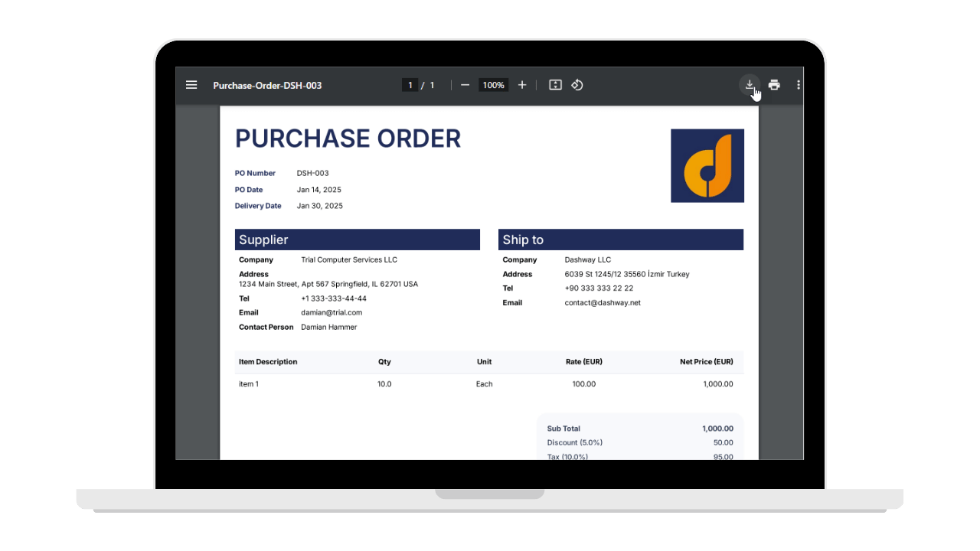Image resolution: width=980 pixels, height=551 pixels.
Task: Download the Purchase-Order PDF
Action: coord(750,85)
